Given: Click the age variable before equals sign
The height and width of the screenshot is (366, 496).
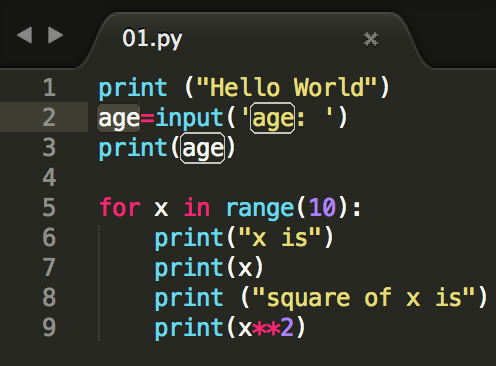Looking at the screenshot, I should 119,118.
